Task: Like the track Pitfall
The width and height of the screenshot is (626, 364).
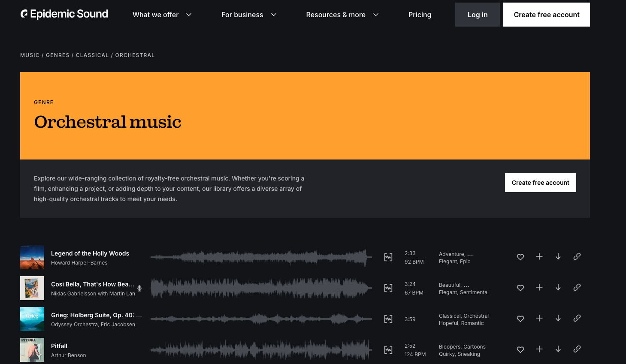Action: [520, 349]
